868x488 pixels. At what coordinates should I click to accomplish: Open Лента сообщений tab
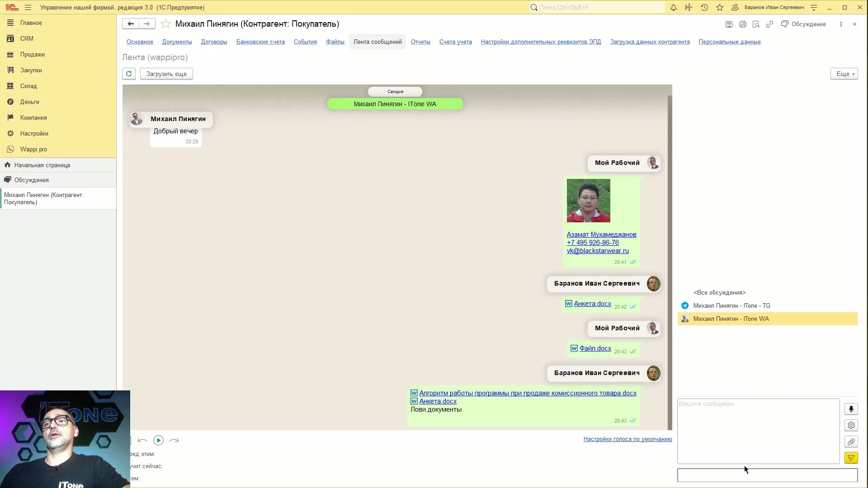click(377, 42)
